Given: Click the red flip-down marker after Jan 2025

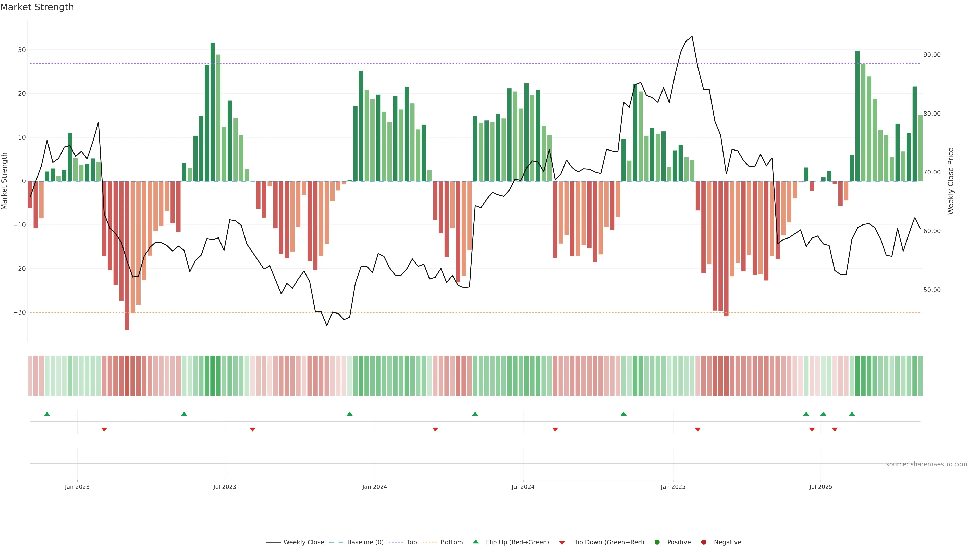Looking at the screenshot, I should (x=698, y=429).
